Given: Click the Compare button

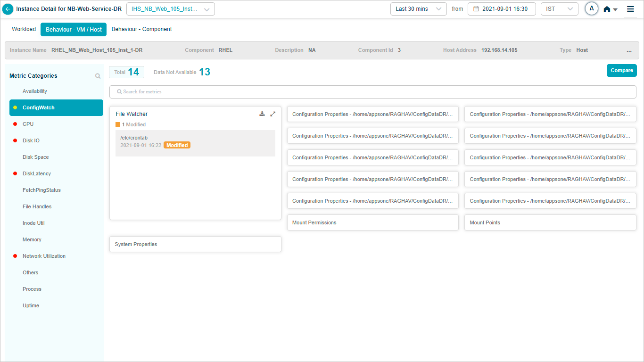Looking at the screenshot, I should [621, 70].
